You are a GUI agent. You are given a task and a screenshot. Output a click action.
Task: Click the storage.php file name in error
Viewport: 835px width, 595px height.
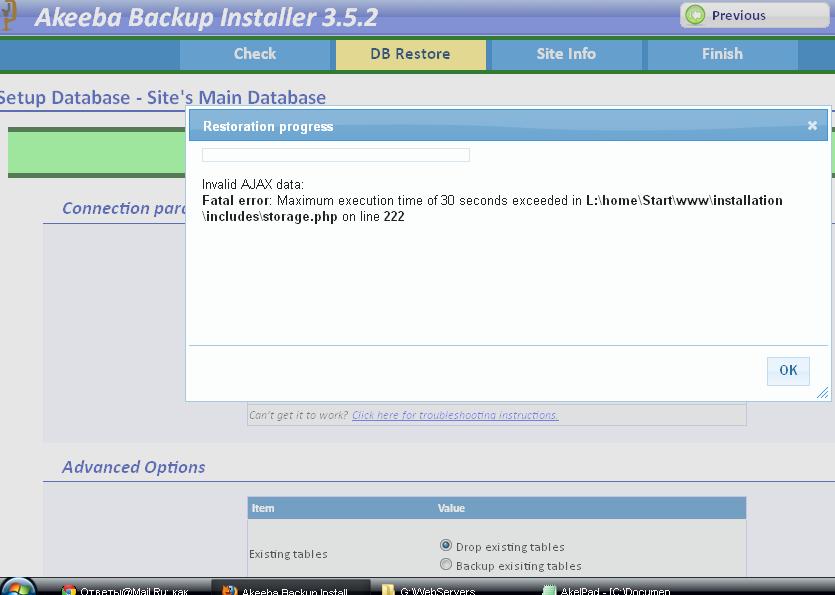tap(300, 217)
